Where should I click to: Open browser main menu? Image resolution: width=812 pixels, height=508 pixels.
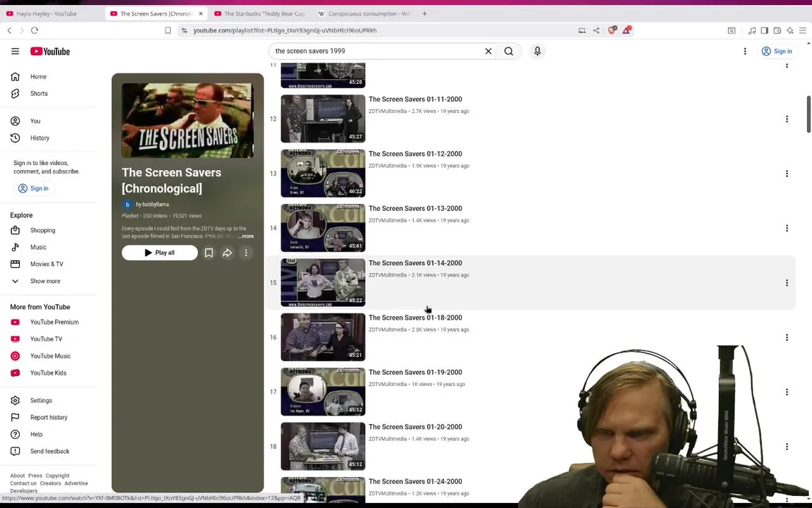click(x=802, y=30)
